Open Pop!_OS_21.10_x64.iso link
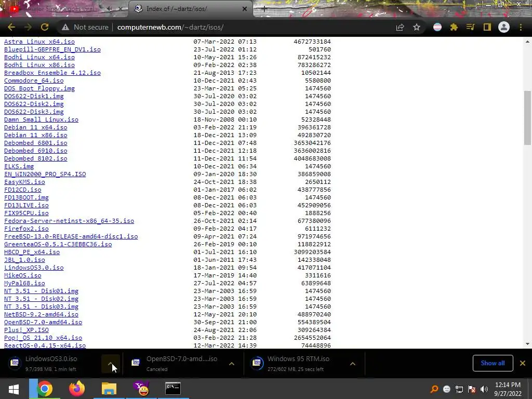 click(43, 338)
